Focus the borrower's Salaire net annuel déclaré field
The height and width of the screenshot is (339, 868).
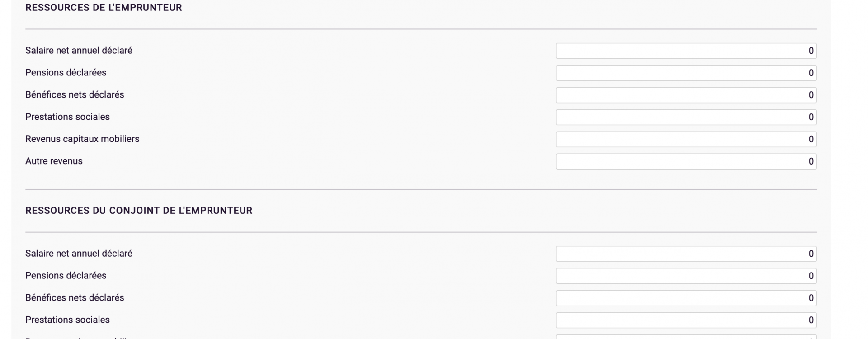(686, 51)
